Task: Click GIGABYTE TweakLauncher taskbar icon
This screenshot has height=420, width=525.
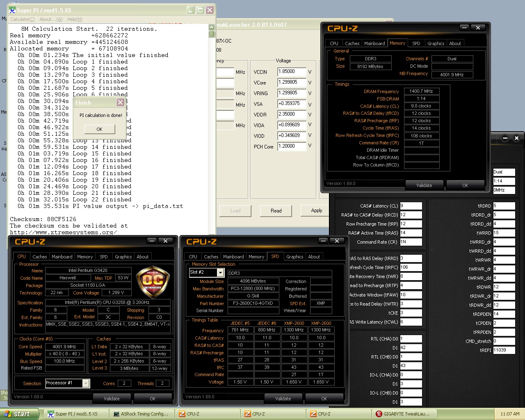Action: point(379,414)
